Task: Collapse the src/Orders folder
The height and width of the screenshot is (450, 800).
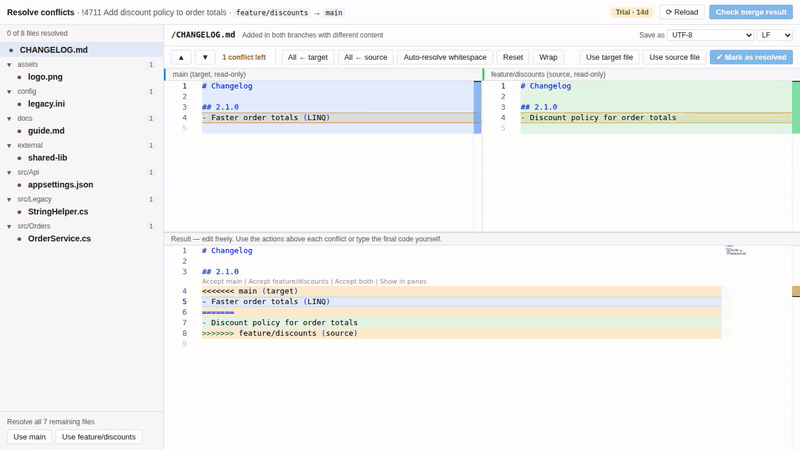Action: click(x=9, y=226)
